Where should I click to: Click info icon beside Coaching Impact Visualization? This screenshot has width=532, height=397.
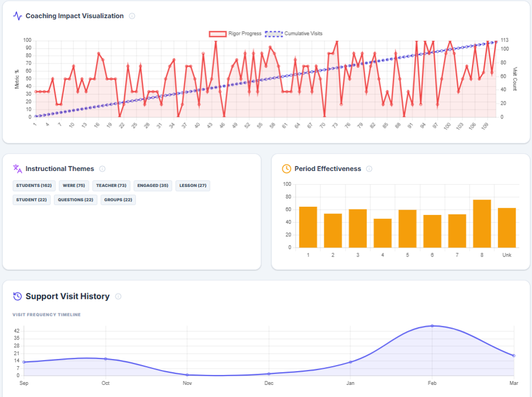tap(132, 16)
